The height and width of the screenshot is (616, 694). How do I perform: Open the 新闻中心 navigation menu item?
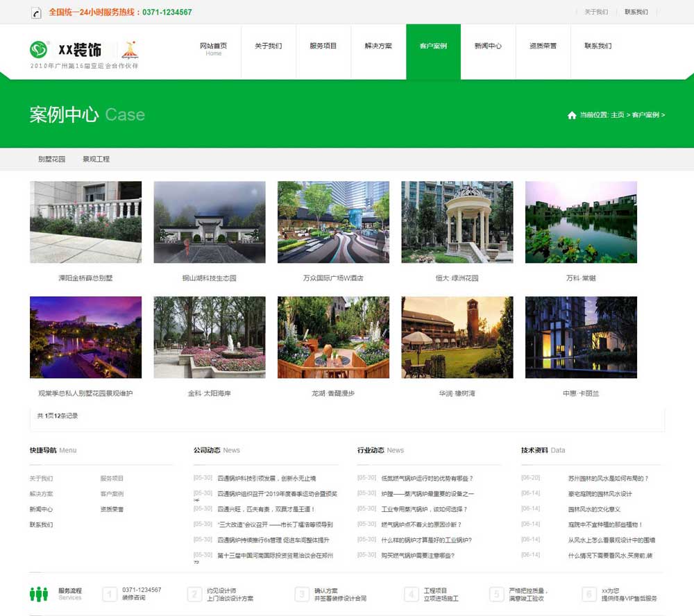[488, 46]
